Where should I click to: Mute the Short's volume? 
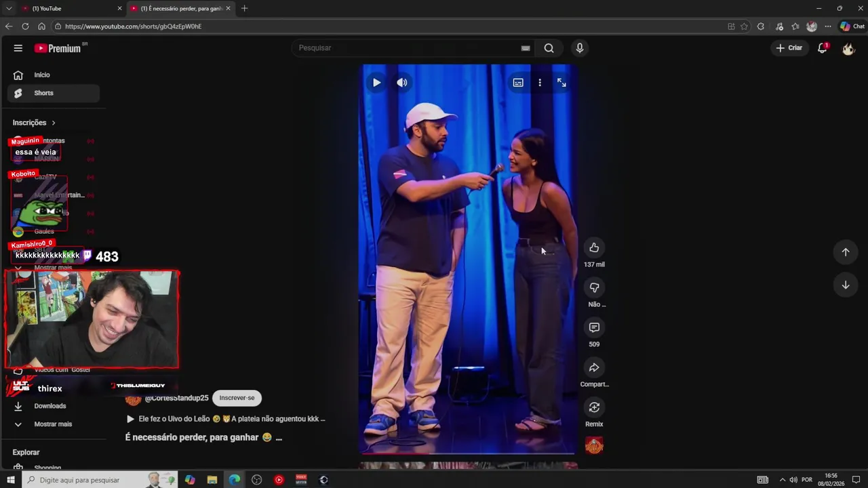pyautogui.click(x=402, y=83)
